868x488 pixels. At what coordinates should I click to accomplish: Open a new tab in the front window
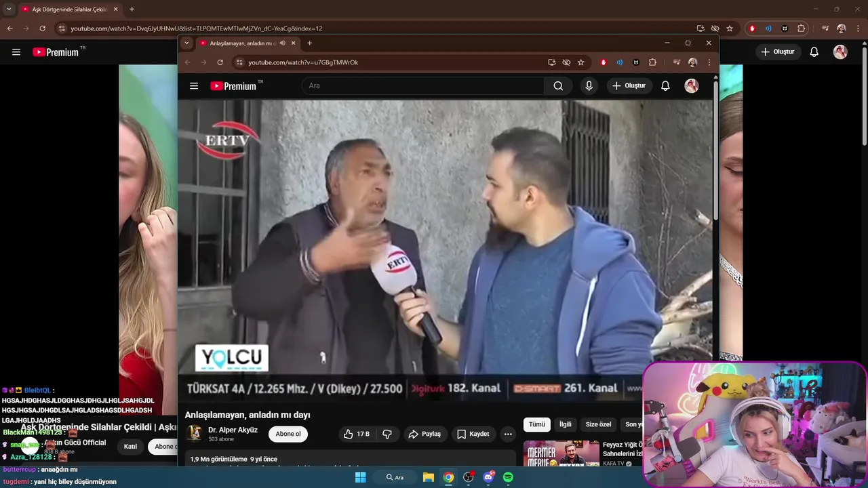(x=309, y=43)
